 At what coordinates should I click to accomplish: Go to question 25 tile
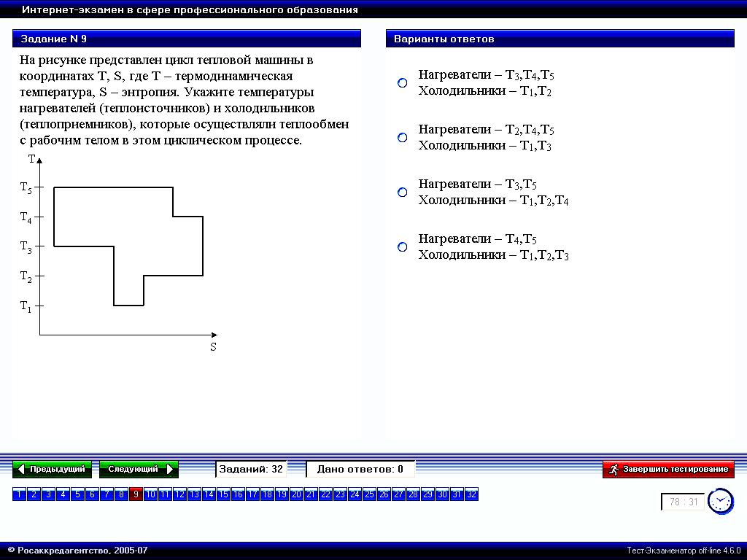pyautogui.click(x=369, y=494)
